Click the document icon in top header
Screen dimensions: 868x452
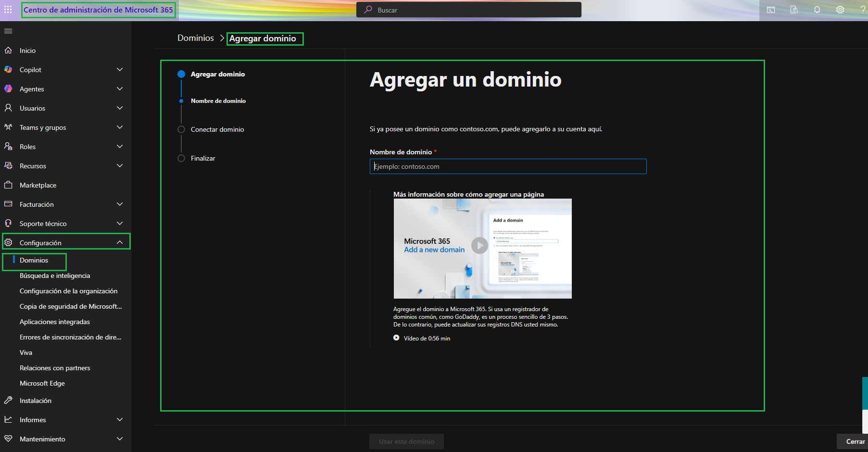[794, 10]
